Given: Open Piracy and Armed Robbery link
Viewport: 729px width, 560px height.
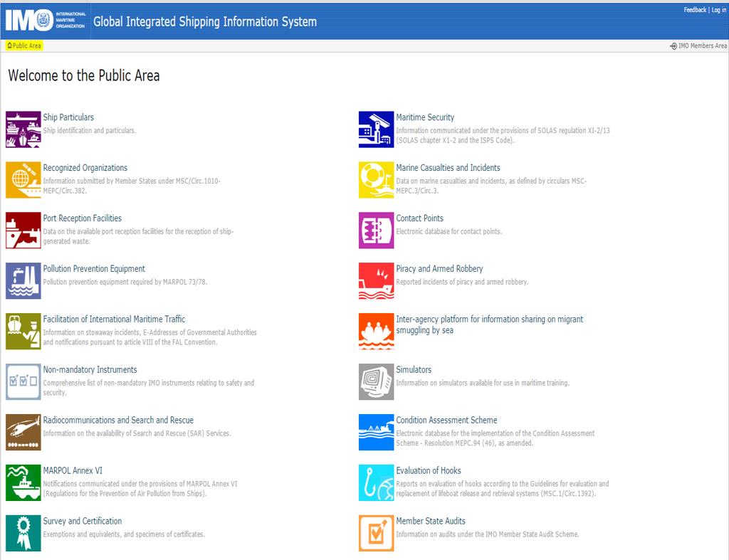Looking at the screenshot, I should [x=439, y=268].
